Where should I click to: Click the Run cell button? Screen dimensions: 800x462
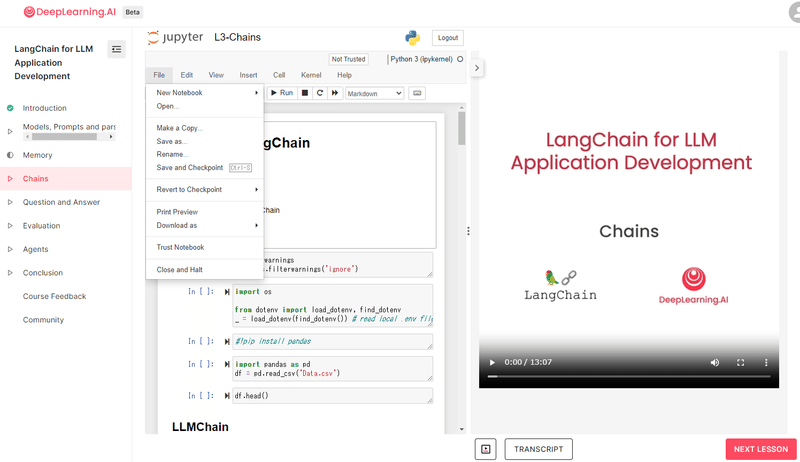tap(282, 93)
